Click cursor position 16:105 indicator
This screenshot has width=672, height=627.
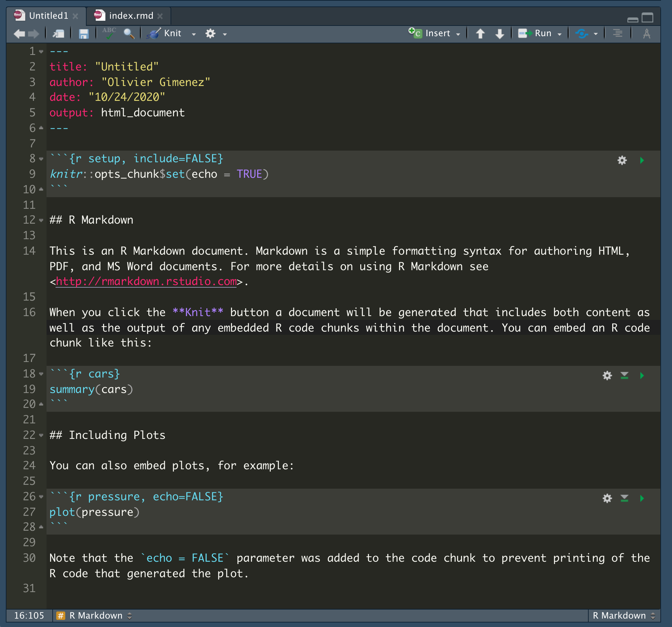pos(29,615)
